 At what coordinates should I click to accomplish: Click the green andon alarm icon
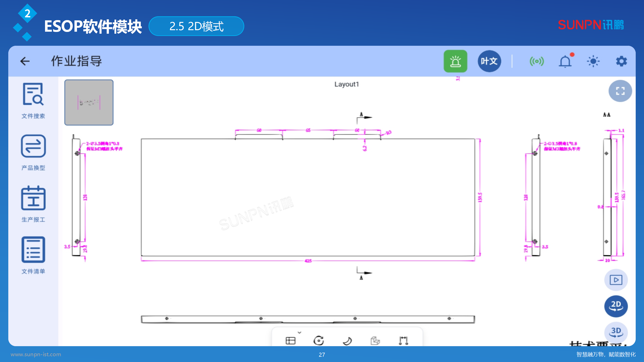456,61
